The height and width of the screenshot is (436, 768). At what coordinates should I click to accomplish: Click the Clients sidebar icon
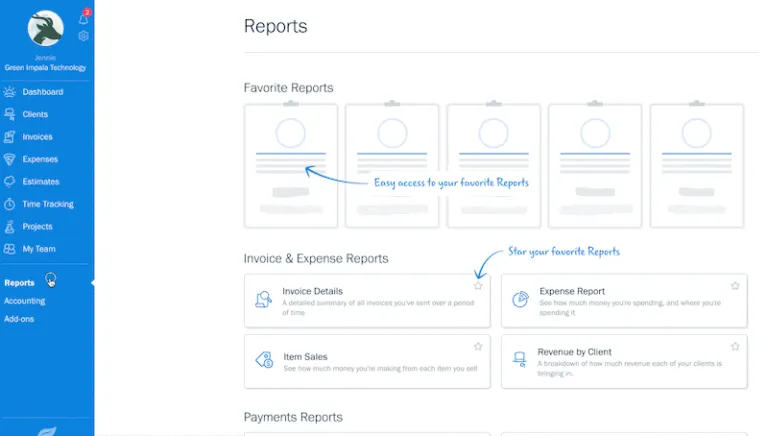point(10,114)
